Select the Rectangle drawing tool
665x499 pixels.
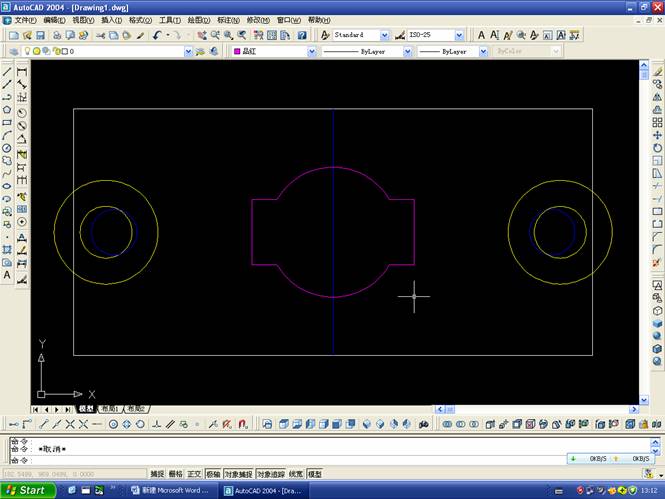(7, 122)
